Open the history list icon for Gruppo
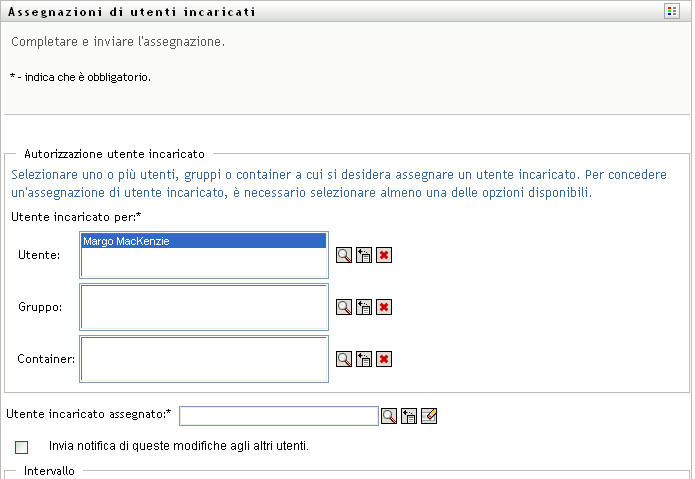The height and width of the screenshot is (479, 695). (364, 307)
